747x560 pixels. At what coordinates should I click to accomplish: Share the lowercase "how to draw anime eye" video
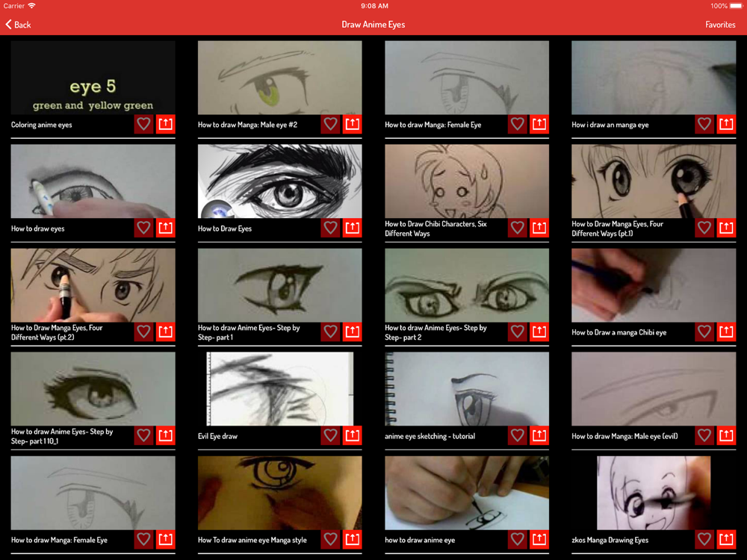coord(539,540)
